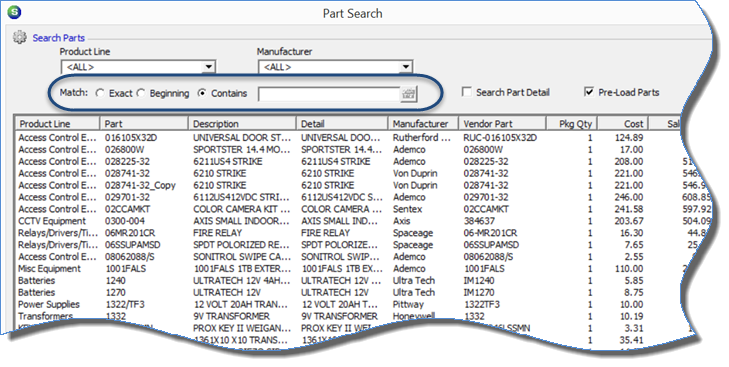
Task: Click vendor part 06-MR201CR
Action: pyautogui.click(x=490, y=233)
